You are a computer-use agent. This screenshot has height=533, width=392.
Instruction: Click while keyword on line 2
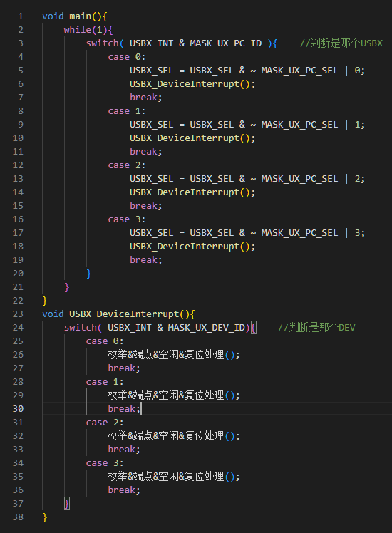coord(78,30)
